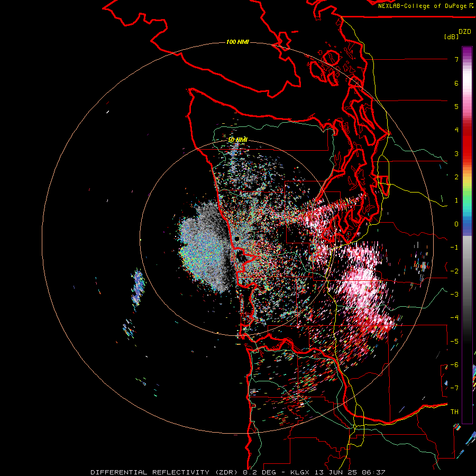Image resolution: width=476 pixels, height=476 pixels.
Task: Click the [dB] units label
Action: (x=452, y=36)
